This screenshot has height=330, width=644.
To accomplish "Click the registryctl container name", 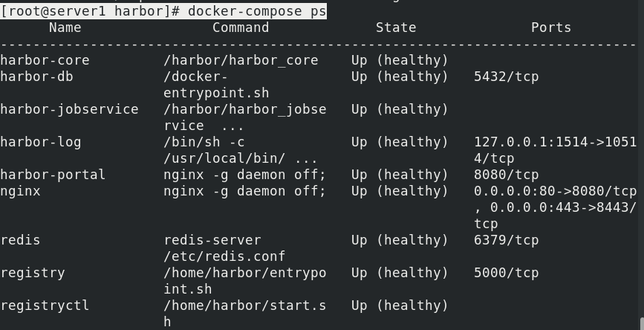I will point(45,305).
